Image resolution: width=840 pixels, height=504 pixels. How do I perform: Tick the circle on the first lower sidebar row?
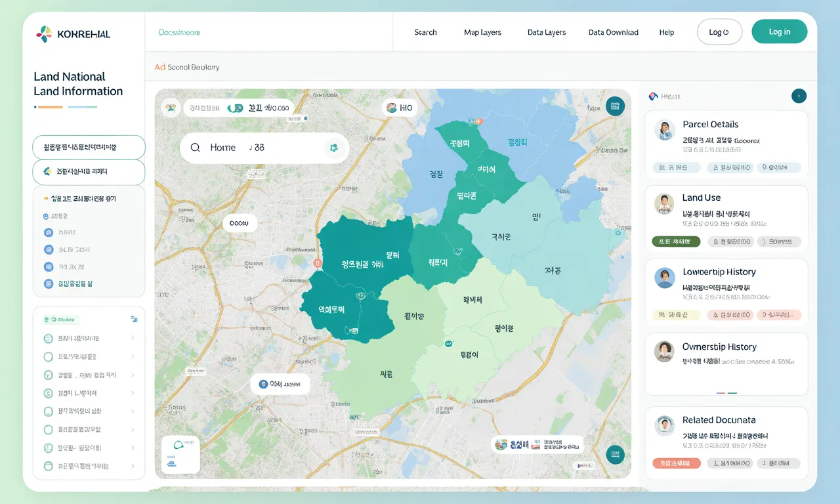point(48,339)
